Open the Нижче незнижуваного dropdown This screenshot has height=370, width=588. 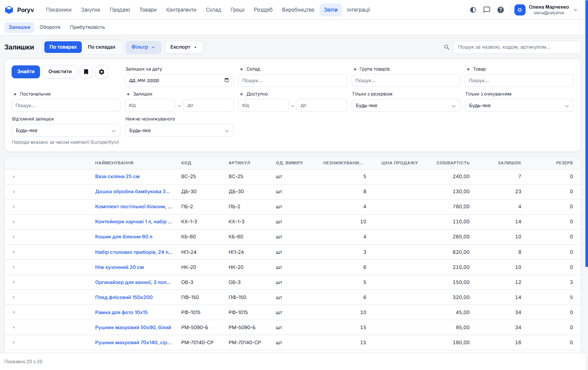[179, 130]
